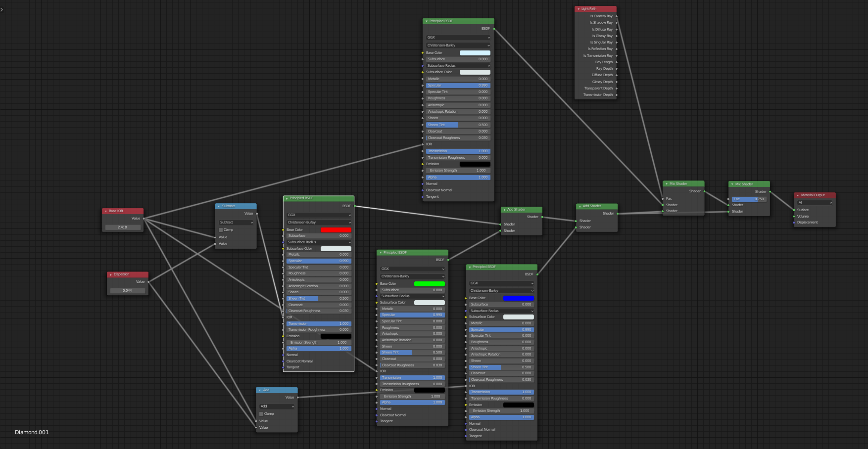This screenshot has width=868, height=449.
Task: Click the Transmission Depth output socket
Action: [x=616, y=95]
